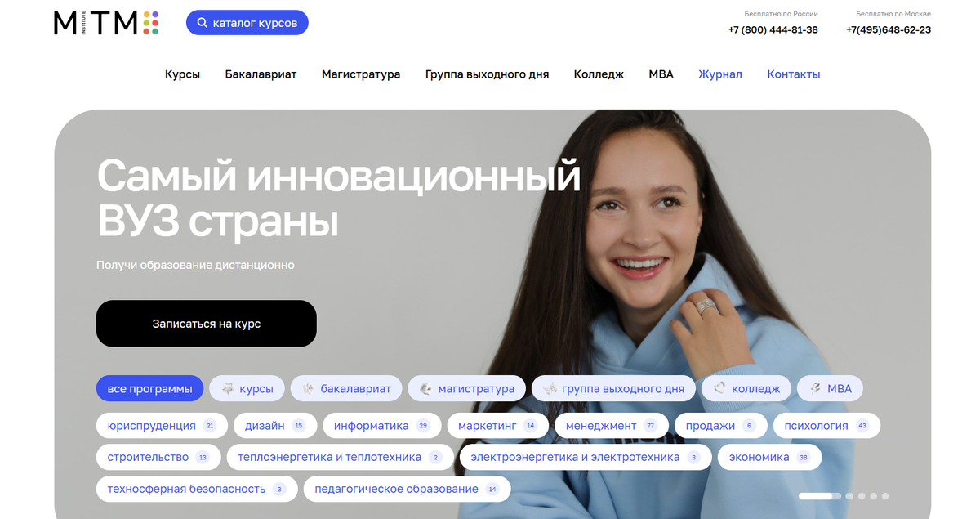Click the Записаться на курс button
Image resolution: width=980 pixels, height=519 pixels.
tap(207, 324)
